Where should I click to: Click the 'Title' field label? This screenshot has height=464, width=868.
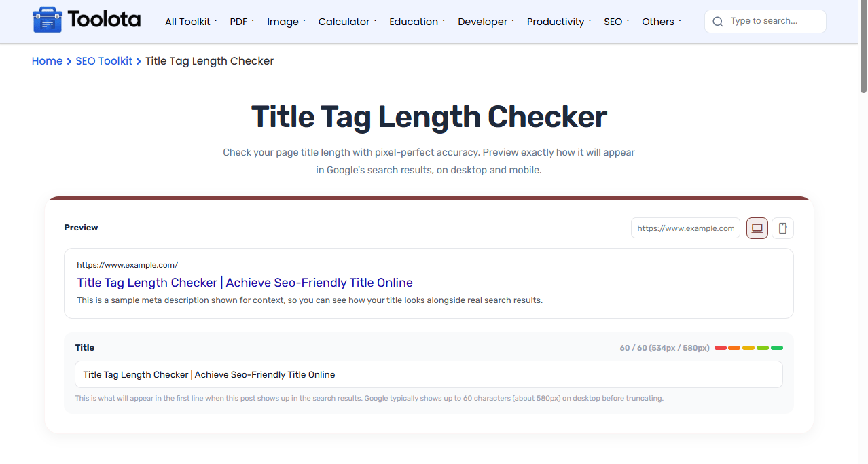85,348
